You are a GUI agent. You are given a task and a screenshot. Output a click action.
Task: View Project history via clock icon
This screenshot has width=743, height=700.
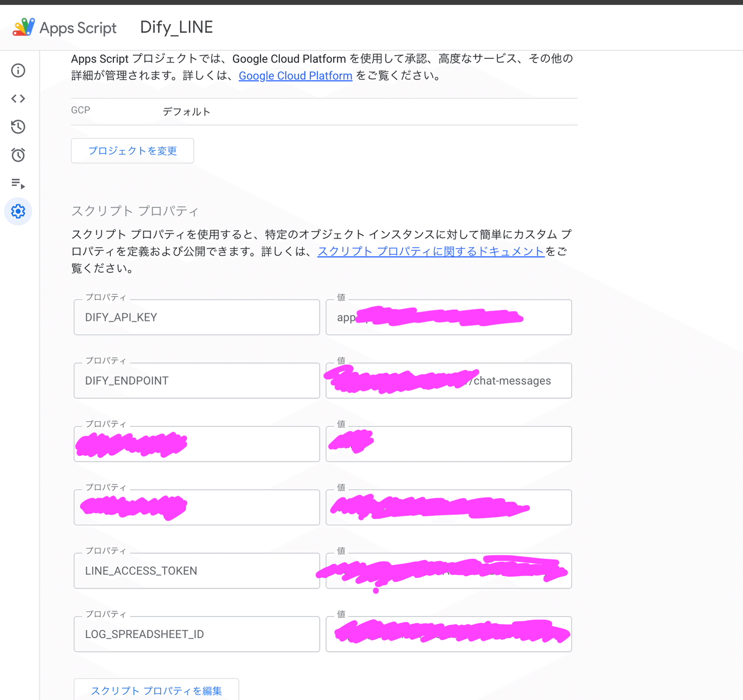pyautogui.click(x=18, y=126)
